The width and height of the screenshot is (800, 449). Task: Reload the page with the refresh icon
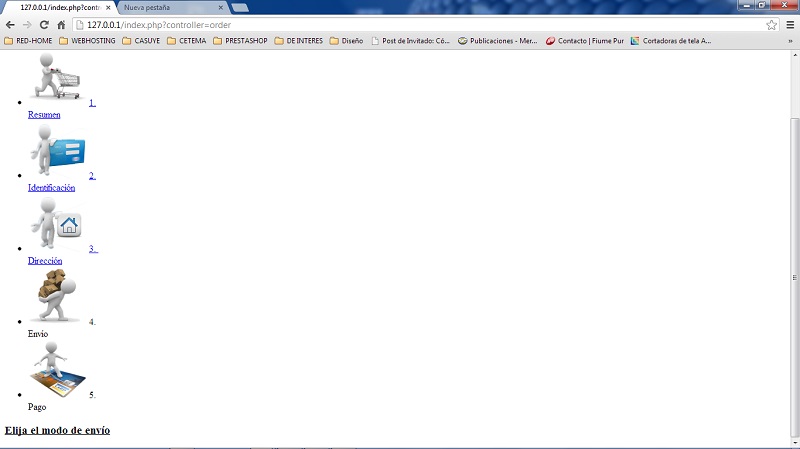[x=44, y=25]
